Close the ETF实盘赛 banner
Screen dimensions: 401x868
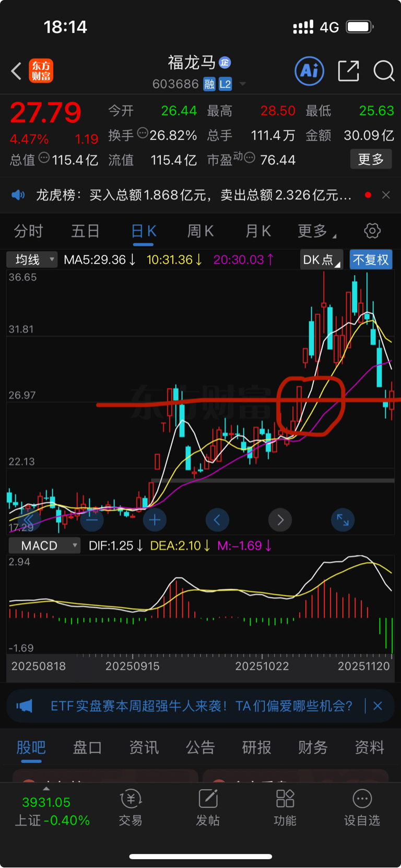(x=378, y=706)
